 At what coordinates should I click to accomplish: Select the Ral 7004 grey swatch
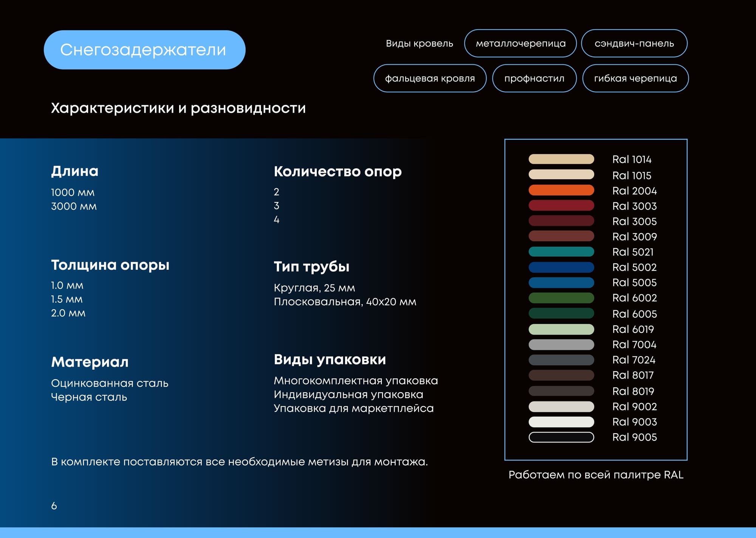click(561, 344)
